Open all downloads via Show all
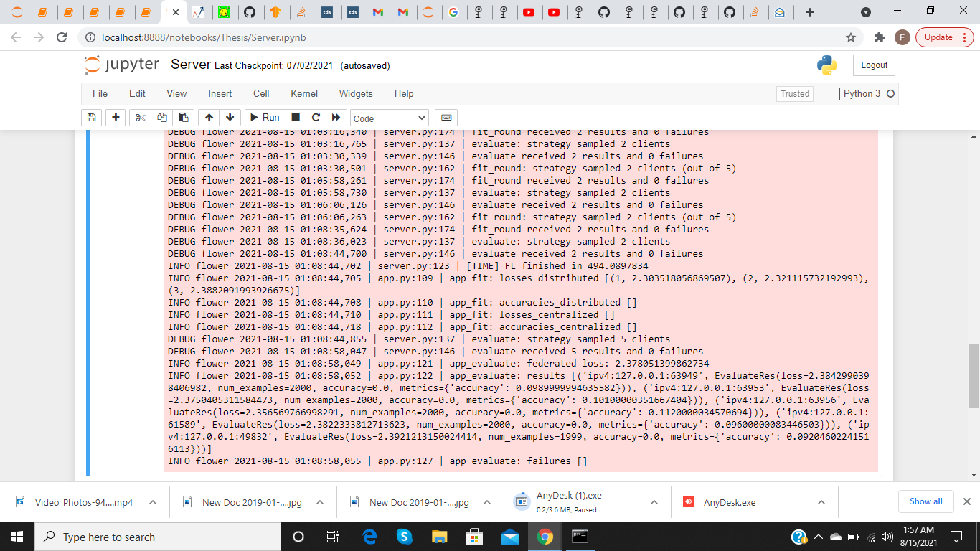 (x=925, y=501)
